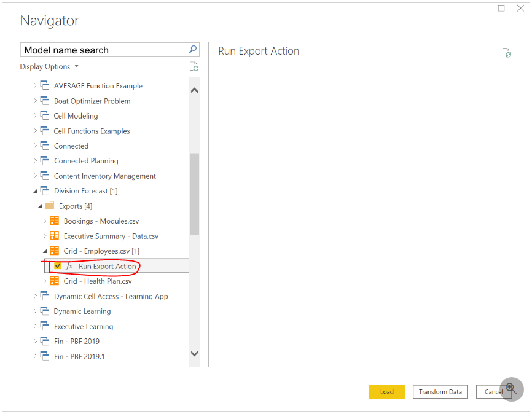Expand Boat Optimizer Problem node
The width and height of the screenshot is (532, 414).
[34, 101]
